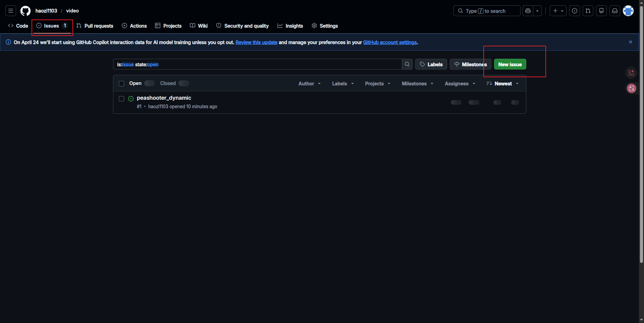This screenshot has height=323, width=644.
Task: Switch to the Code tab
Action: pos(18,26)
